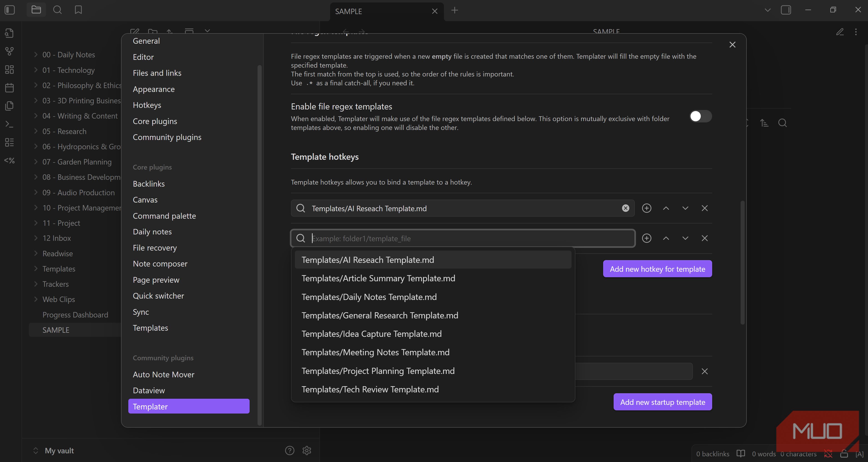868x462 pixels.
Task: Open the file explorer tab icon
Action: 36,10
